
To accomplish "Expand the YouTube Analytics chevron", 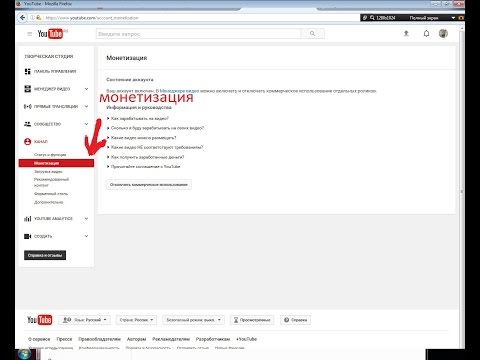I will pos(86,219).
